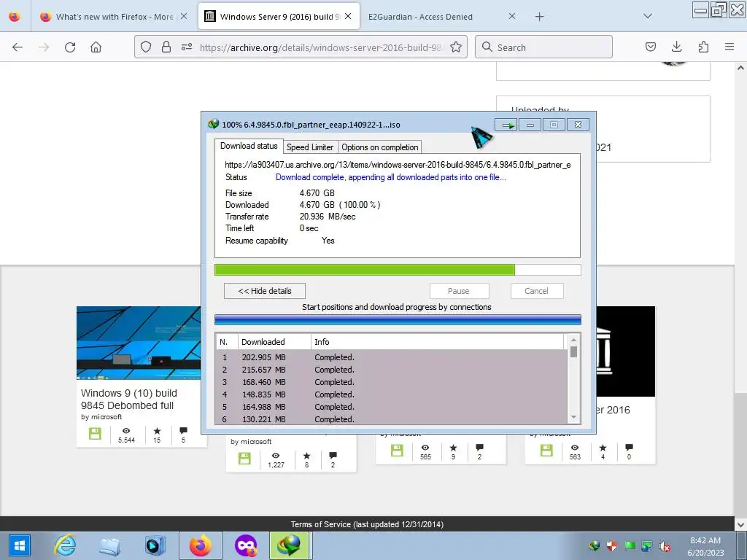Click the floppy icon on the 5,544 views card
The height and width of the screenshot is (560, 747).
pyautogui.click(x=95, y=434)
